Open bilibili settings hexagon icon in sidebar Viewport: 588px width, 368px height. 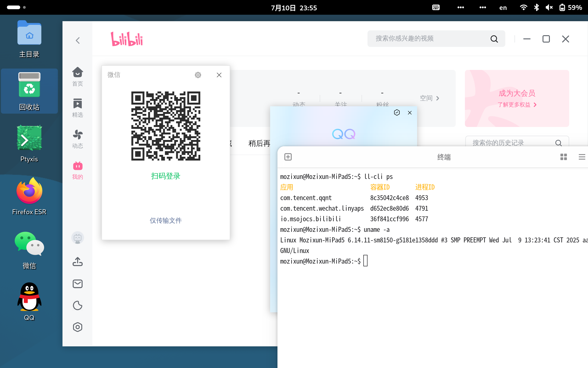77,327
